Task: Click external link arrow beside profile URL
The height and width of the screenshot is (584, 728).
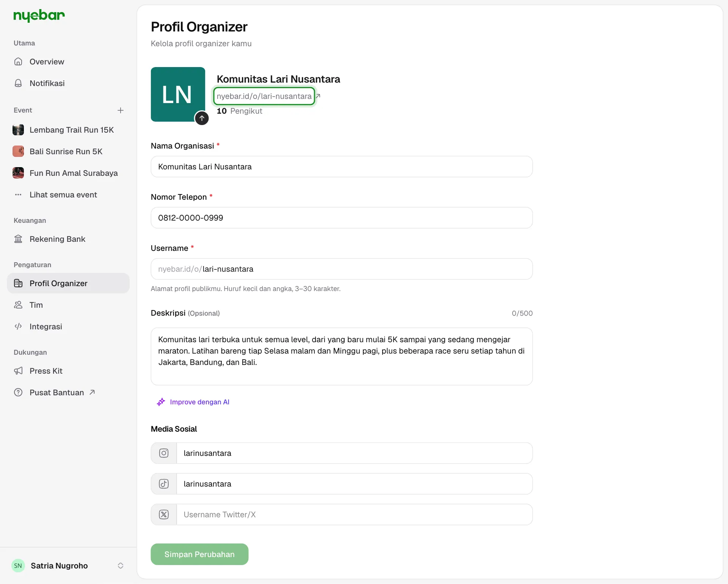Action: tap(318, 96)
